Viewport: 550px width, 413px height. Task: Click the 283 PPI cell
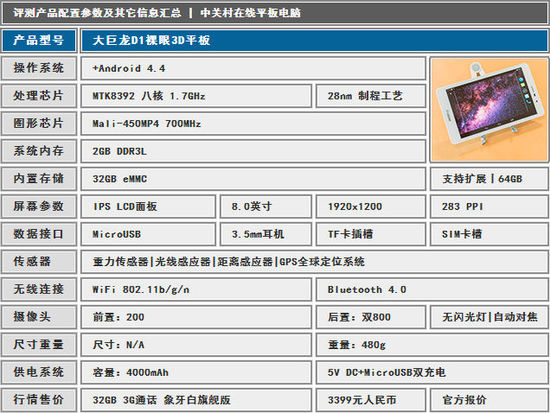[489, 206]
